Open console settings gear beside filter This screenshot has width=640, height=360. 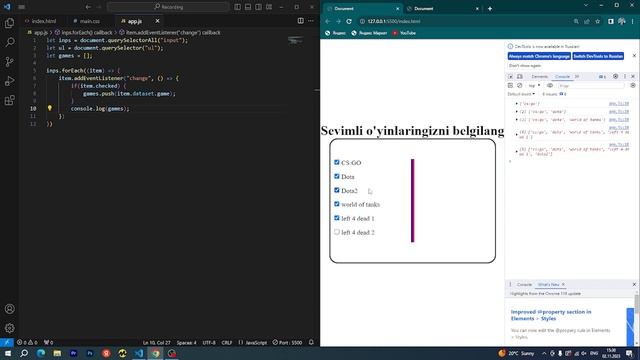(x=633, y=86)
